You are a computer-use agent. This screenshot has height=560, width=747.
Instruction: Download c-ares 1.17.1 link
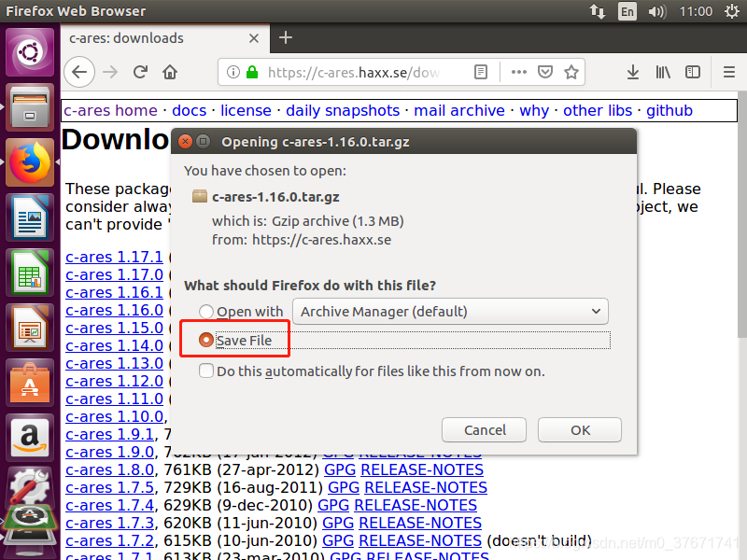click(114, 257)
